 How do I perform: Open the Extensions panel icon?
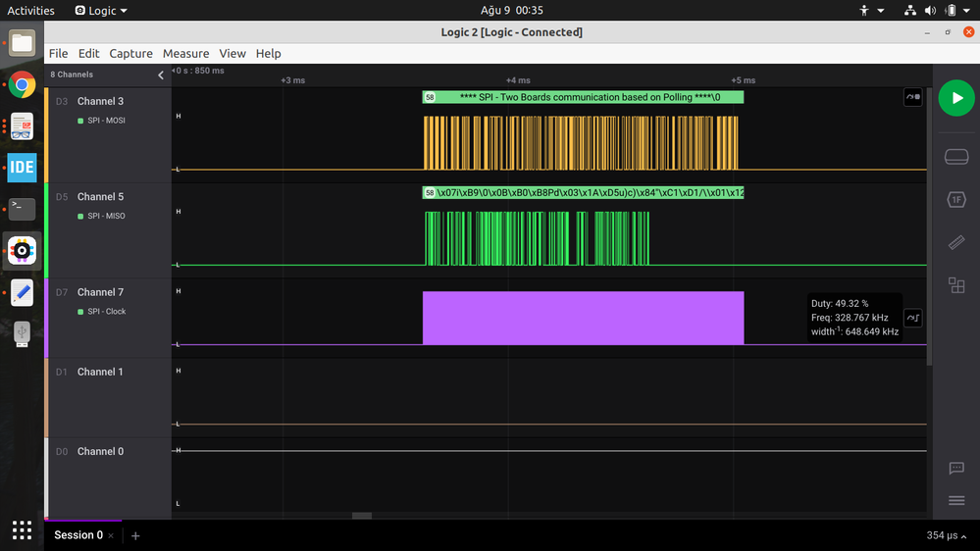(956, 285)
